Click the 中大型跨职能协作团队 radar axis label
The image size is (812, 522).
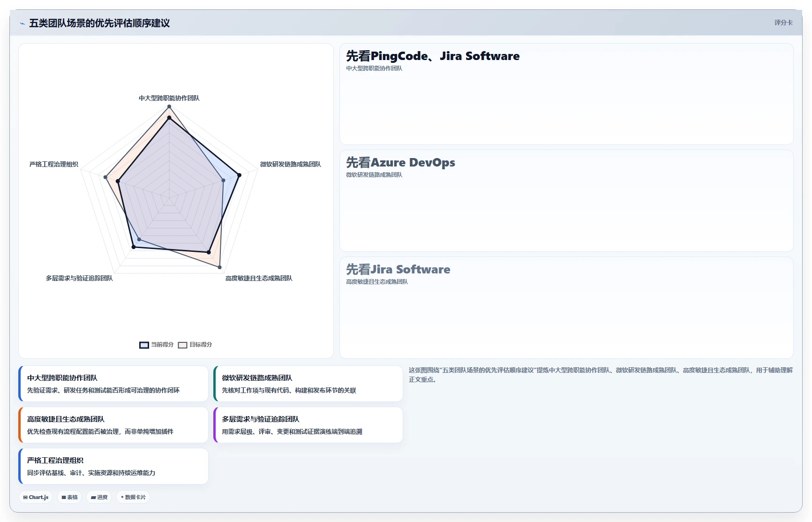click(169, 98)
